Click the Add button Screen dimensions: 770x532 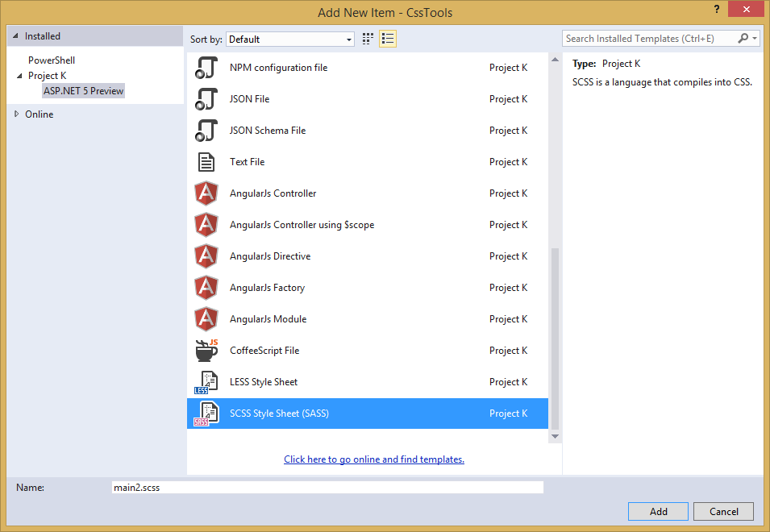point(658,511)
